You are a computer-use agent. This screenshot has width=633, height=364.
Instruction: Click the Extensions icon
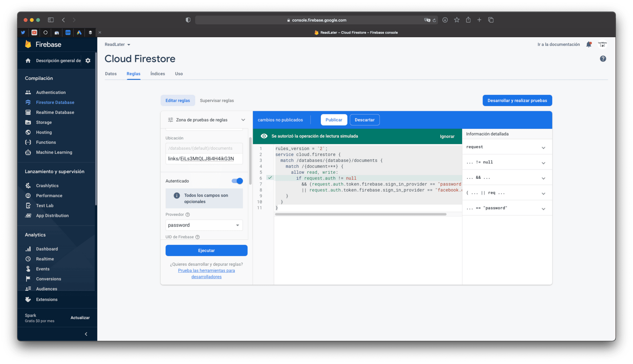point(28,299)
